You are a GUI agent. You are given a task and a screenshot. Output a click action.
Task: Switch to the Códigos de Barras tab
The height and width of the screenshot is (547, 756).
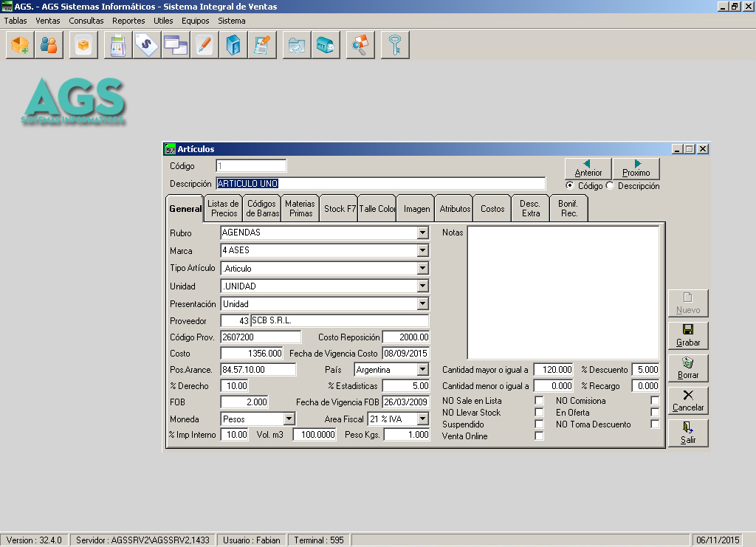pos(262,209)
